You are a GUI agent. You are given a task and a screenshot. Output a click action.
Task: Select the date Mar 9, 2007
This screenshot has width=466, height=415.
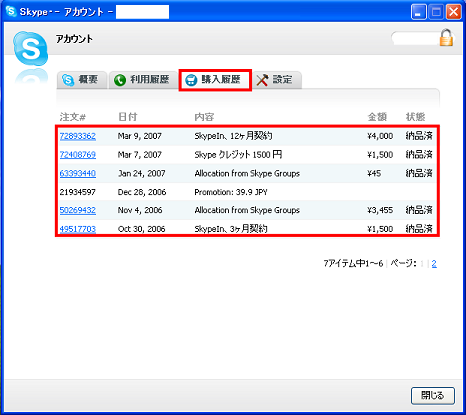[x=140, y=136]
